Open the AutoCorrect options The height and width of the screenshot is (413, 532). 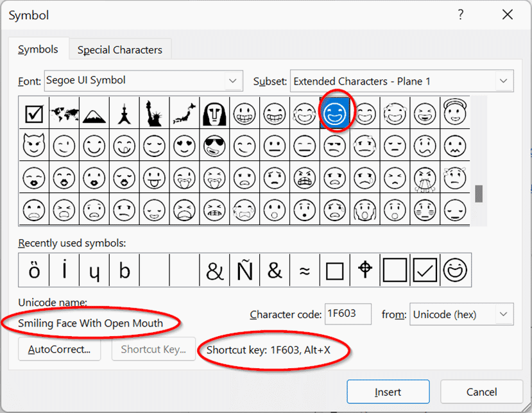pyautogui.click(x=59, y=350)
